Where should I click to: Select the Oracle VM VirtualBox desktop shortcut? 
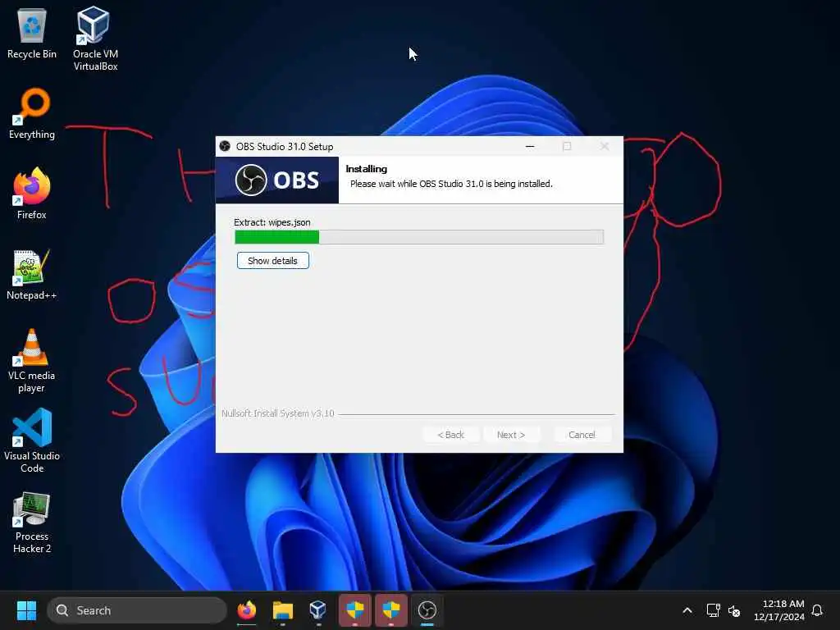pos(95,39)
